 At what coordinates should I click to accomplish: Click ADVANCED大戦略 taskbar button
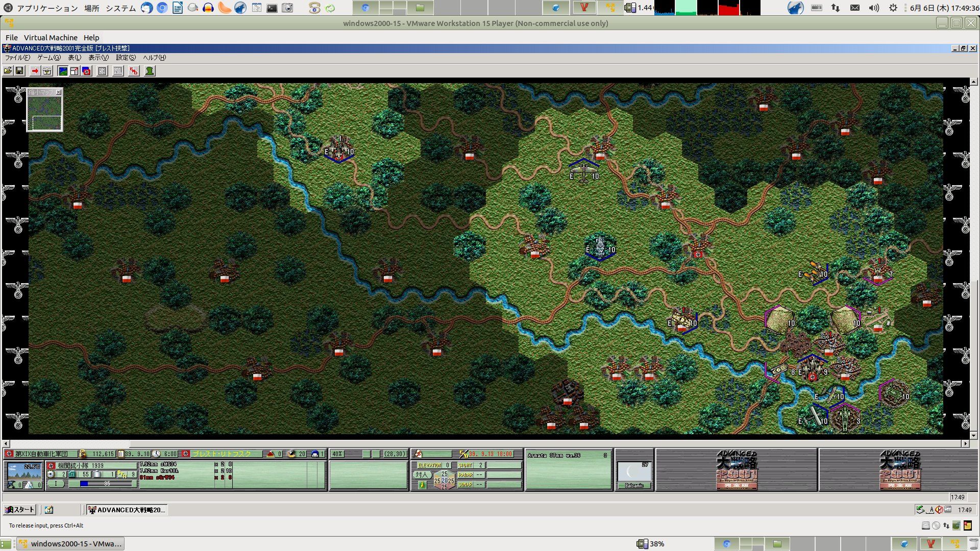(127, 510)
